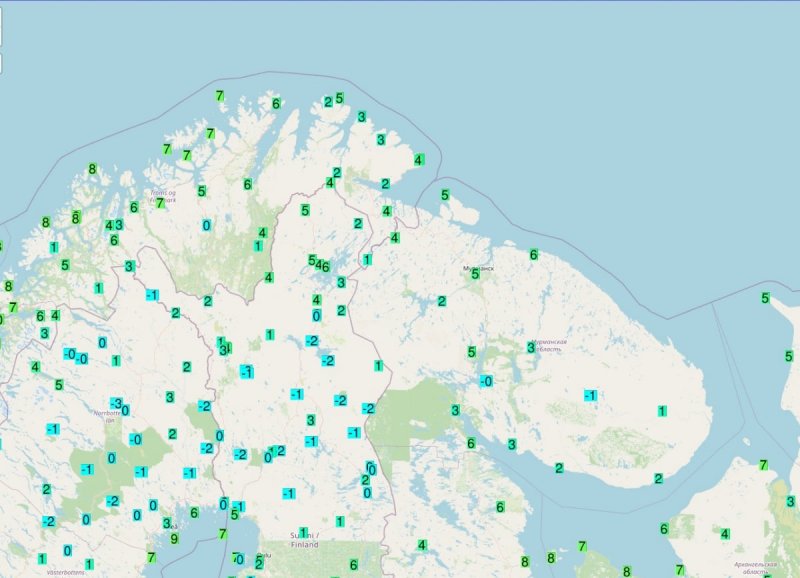Screen dimensions: 800x578
Task: Open the 5 marker beside Мурманск label
Action: (x=475, y=274)
